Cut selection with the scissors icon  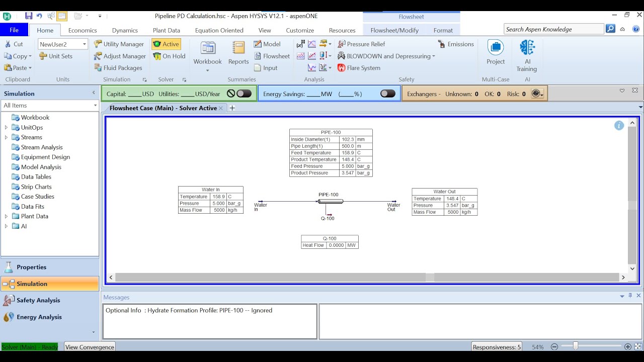[x=14, y=44]
